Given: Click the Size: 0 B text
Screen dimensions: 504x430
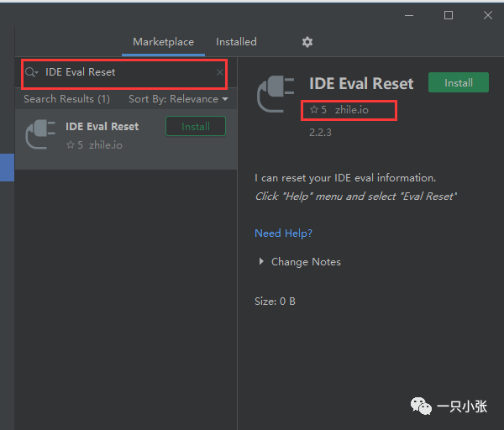Looking at the screenshot, I should [x=275, y=302].
